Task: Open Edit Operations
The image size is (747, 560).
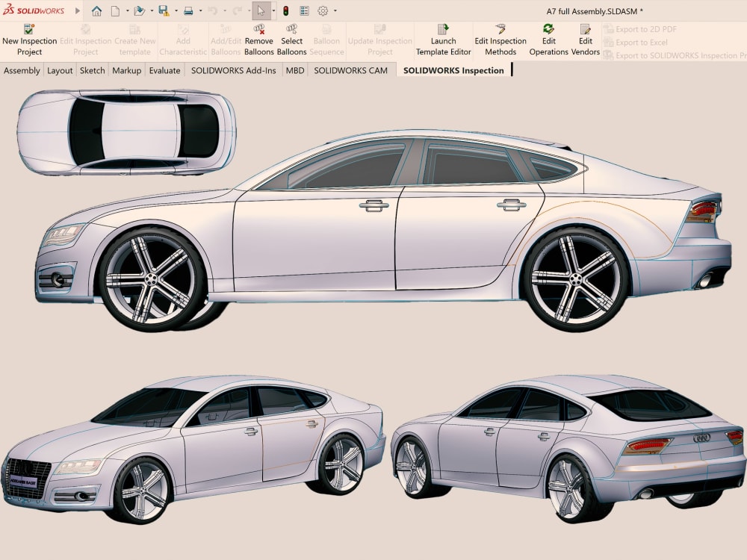Action: [x=548, y=40]
